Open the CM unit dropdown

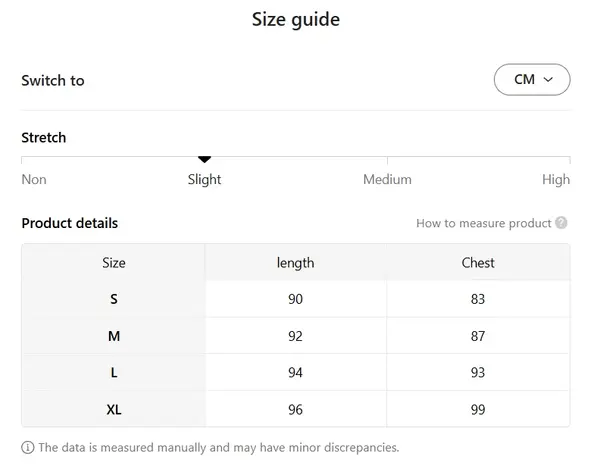coord(531,80)
